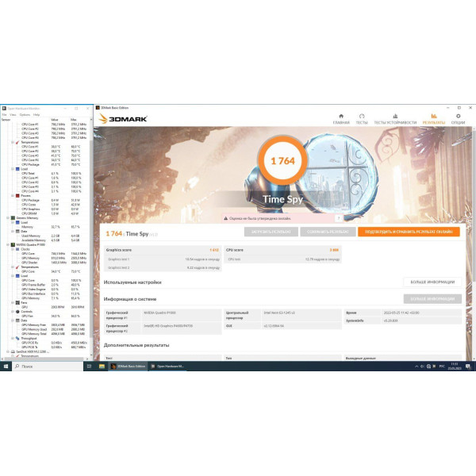Click the СОХРАНИТЬ РЕЗУЛЬТАТ button
The width and height of the screenshot is (476, 476).
click(328, 232)
